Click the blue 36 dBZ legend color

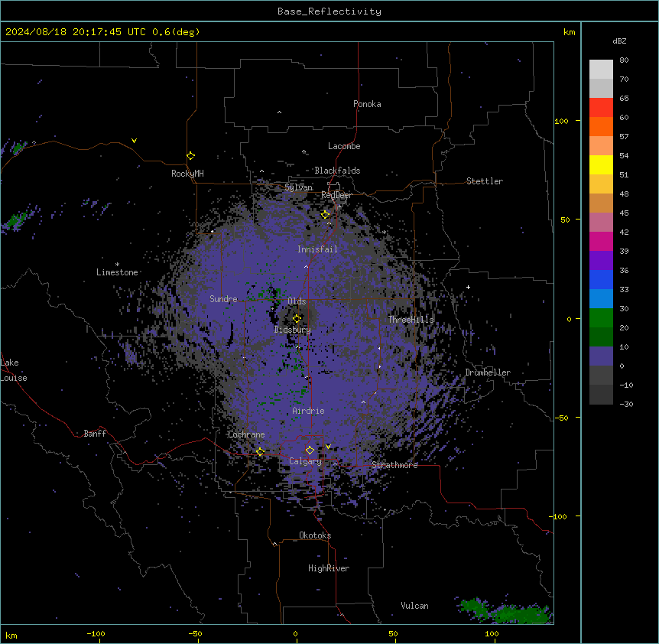tap(601, 279)
